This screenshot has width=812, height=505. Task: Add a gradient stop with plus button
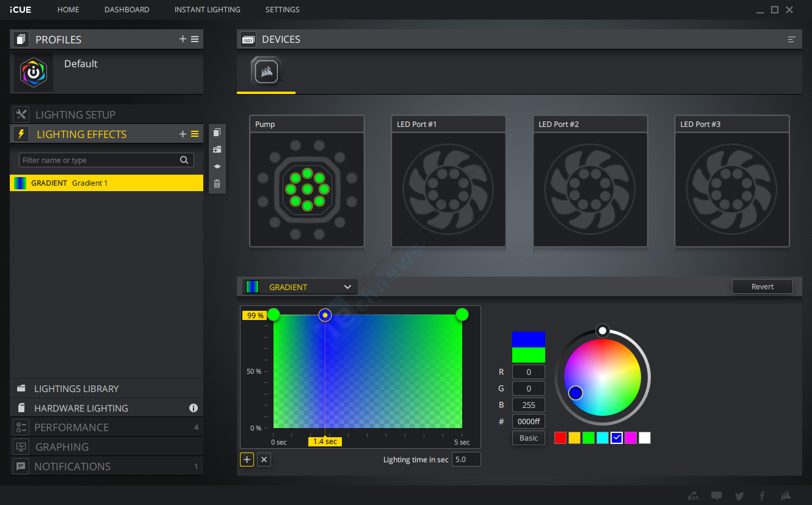pos(247,460)
